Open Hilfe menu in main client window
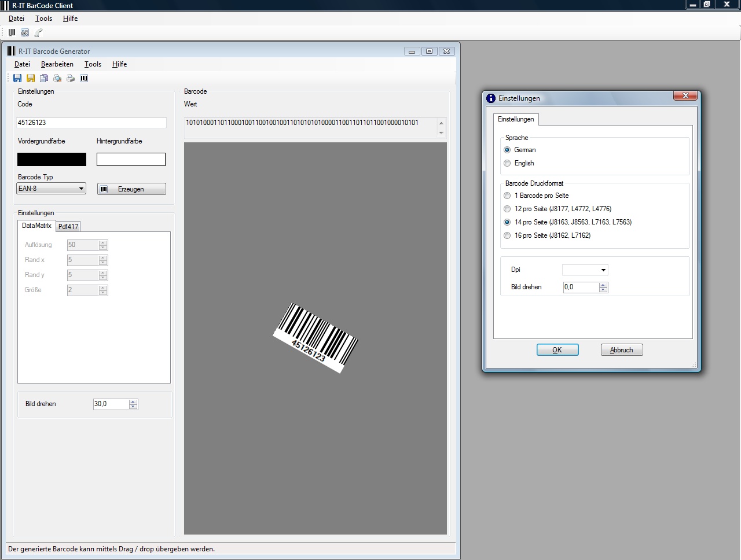Image resolution: width=741 pixels, height=560 pixels. click(70, 19)
